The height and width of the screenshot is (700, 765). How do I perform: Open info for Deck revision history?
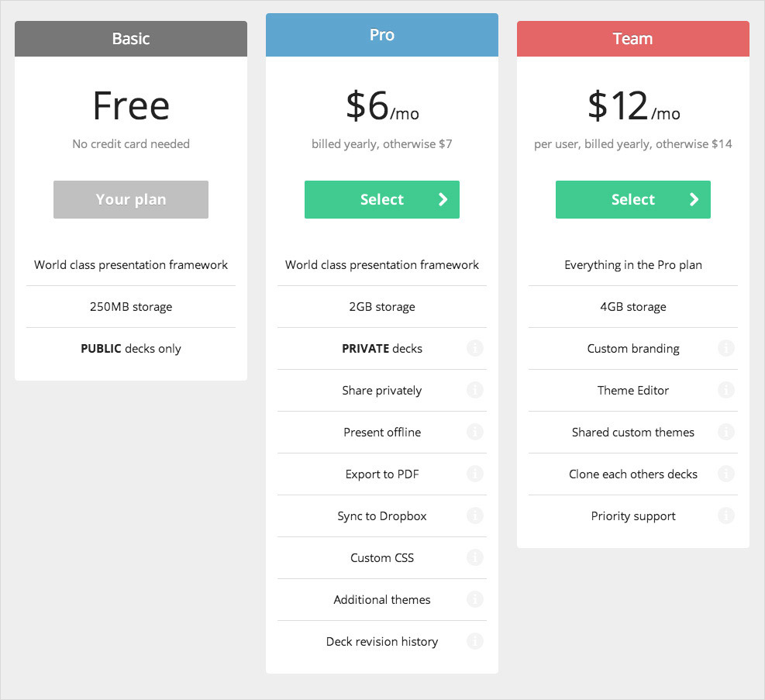click(x=475, y=641)
